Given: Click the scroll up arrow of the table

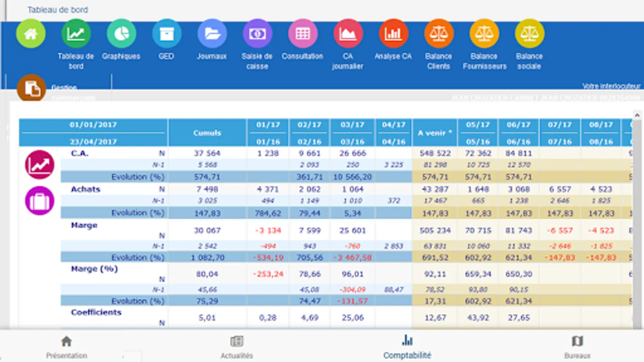Looking at the screenshot, I should (637, 115).
